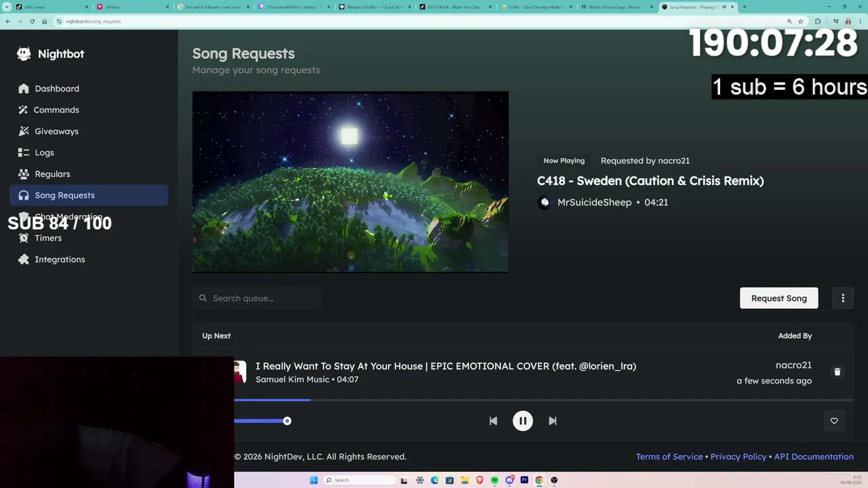Click the queued Samuel Kim song thumbnail

(239, 372)
